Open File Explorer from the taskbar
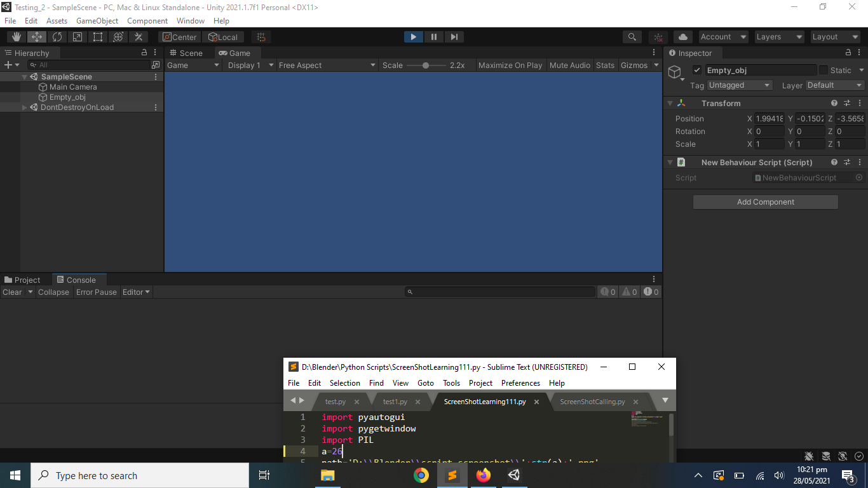868x488 pixels. point(327,475)
